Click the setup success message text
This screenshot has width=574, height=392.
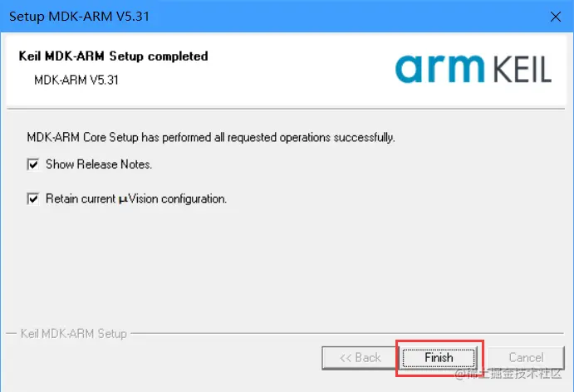tap(210, 136)
